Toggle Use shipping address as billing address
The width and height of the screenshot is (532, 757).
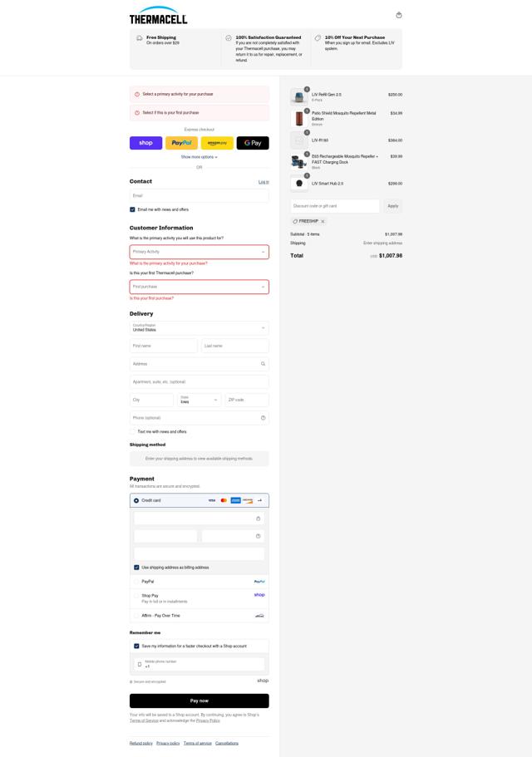136,568
